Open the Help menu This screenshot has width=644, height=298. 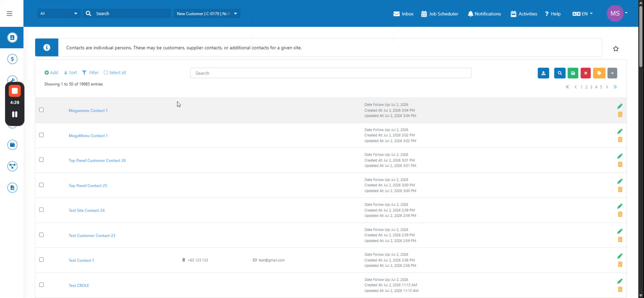553,14
